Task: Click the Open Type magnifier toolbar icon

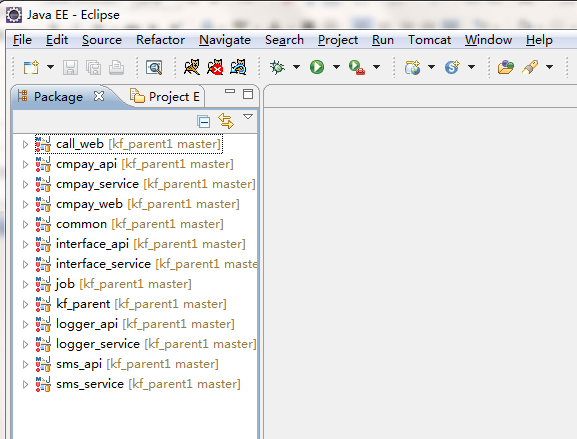Action: pos(154,67)
